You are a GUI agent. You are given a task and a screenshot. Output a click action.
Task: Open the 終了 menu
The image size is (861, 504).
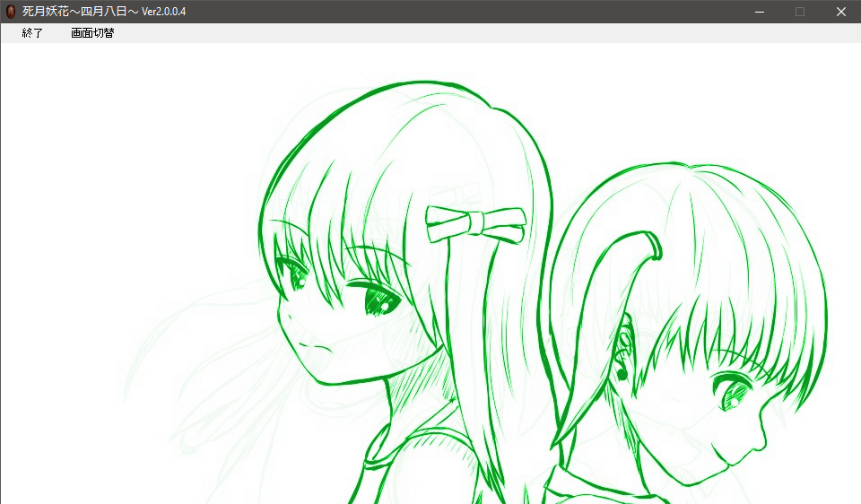(x=32, y=33)
